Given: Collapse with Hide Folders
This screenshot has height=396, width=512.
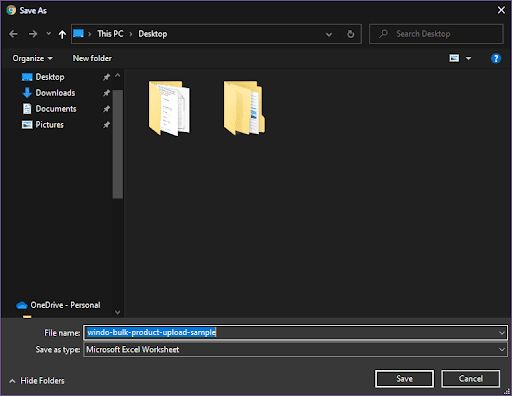Looking at the screenshot, I should [x=37, y=381].
